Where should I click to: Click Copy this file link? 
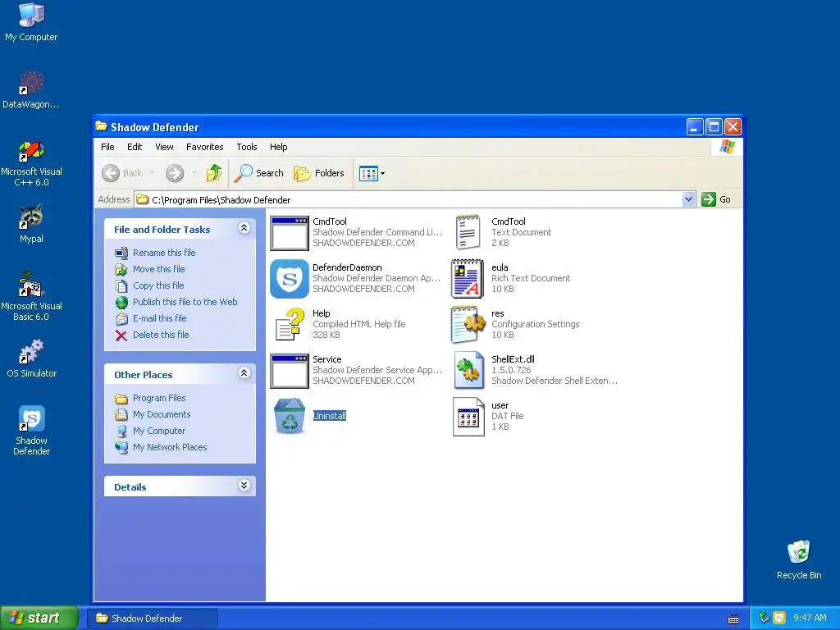tap(158, 285)
